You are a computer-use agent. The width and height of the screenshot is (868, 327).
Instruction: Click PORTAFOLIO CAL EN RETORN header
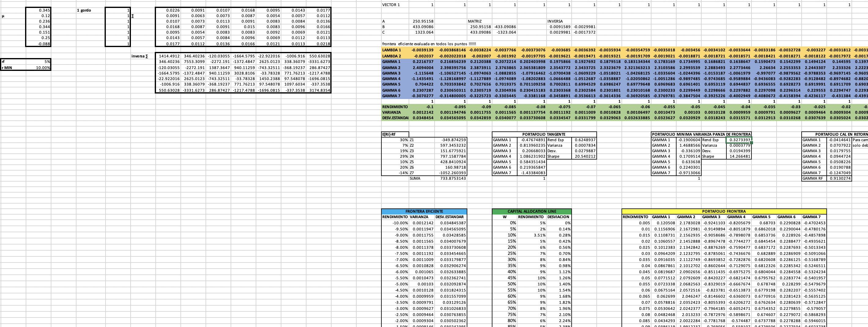835,134
